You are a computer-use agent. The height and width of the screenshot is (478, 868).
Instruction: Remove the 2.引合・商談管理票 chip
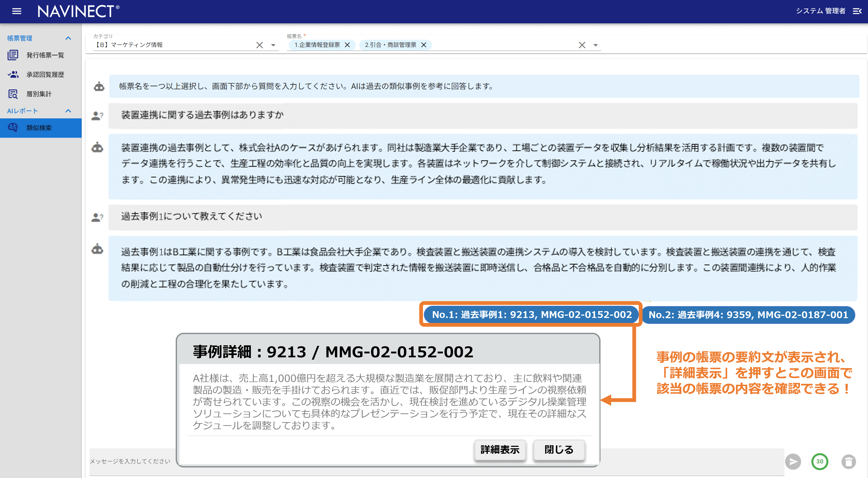[424, 45]
